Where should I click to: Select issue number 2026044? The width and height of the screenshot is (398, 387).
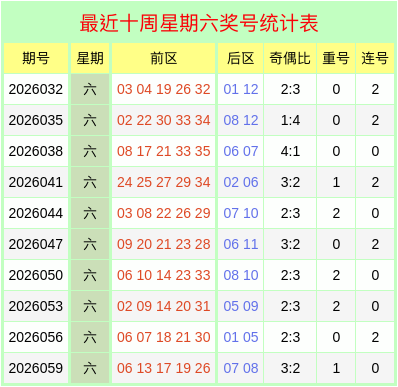(36, 213)
